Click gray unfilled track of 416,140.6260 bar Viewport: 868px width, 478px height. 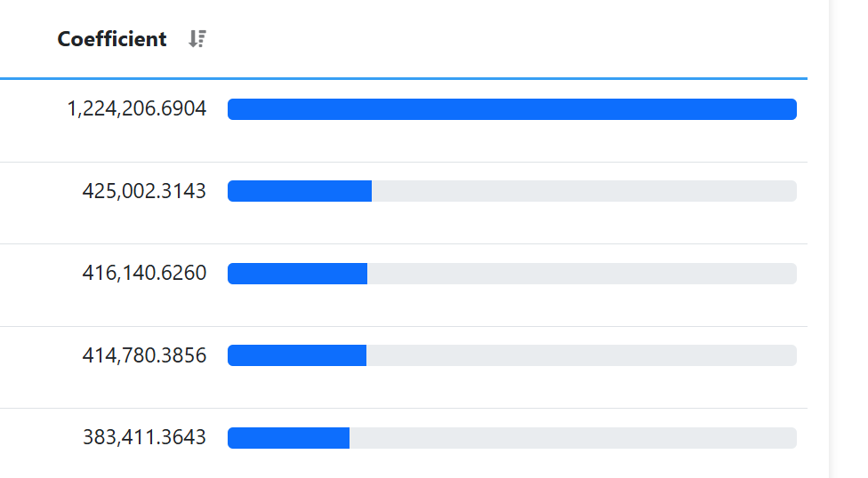coord(582,274)
